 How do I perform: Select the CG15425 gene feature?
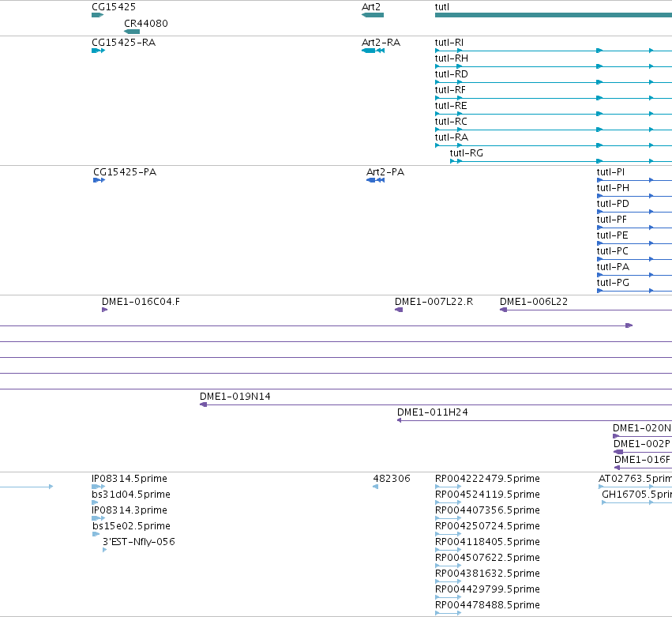coord(97,15)
